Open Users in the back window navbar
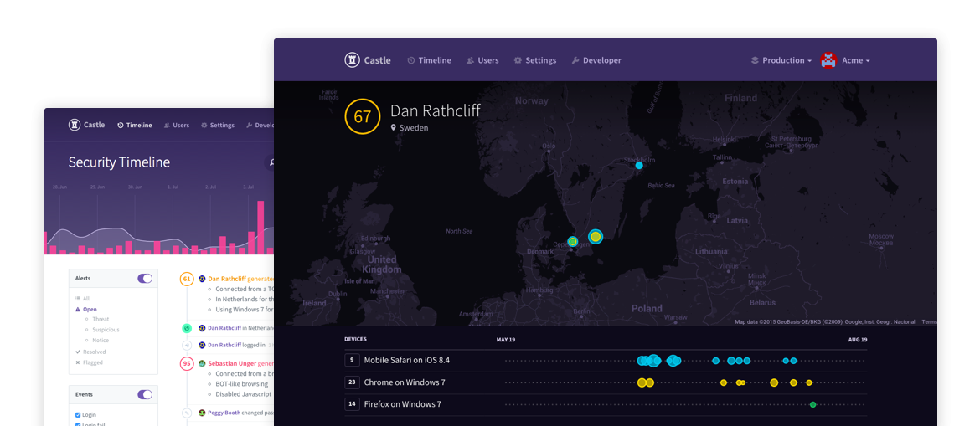The height and width of the screenshot is (426, 980). click(177, 125)
